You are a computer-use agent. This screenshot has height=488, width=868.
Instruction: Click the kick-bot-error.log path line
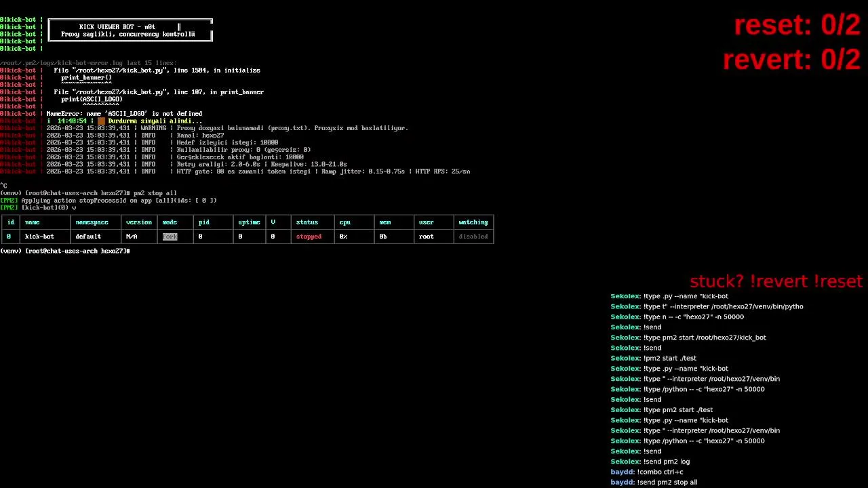(x=88, y=63)
